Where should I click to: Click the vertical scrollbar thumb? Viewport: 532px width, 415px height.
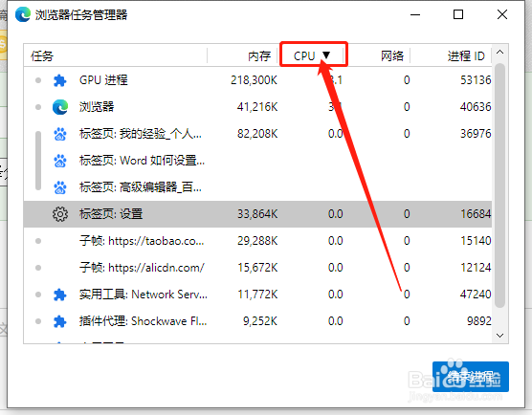pyautogui.click(x=499, y=186)
